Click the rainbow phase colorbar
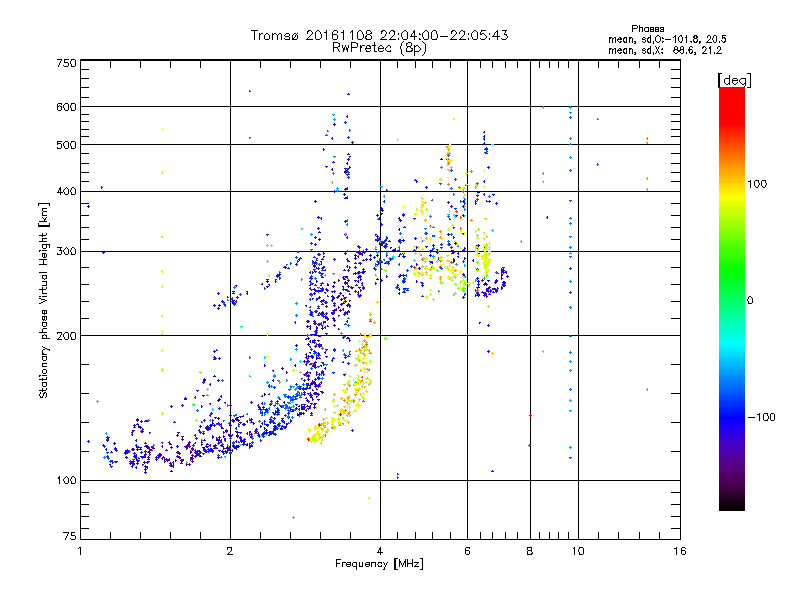The image size is (800, 600). [732, 298]
